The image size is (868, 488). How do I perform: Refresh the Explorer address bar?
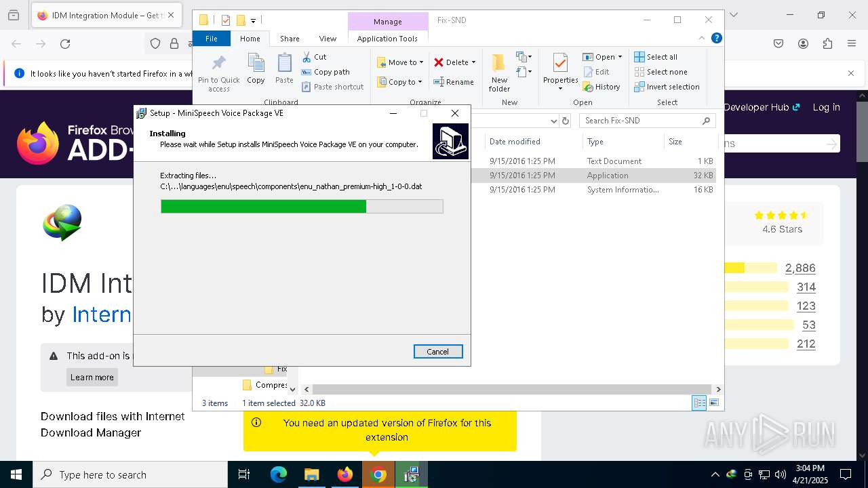[x=566, y=121]
